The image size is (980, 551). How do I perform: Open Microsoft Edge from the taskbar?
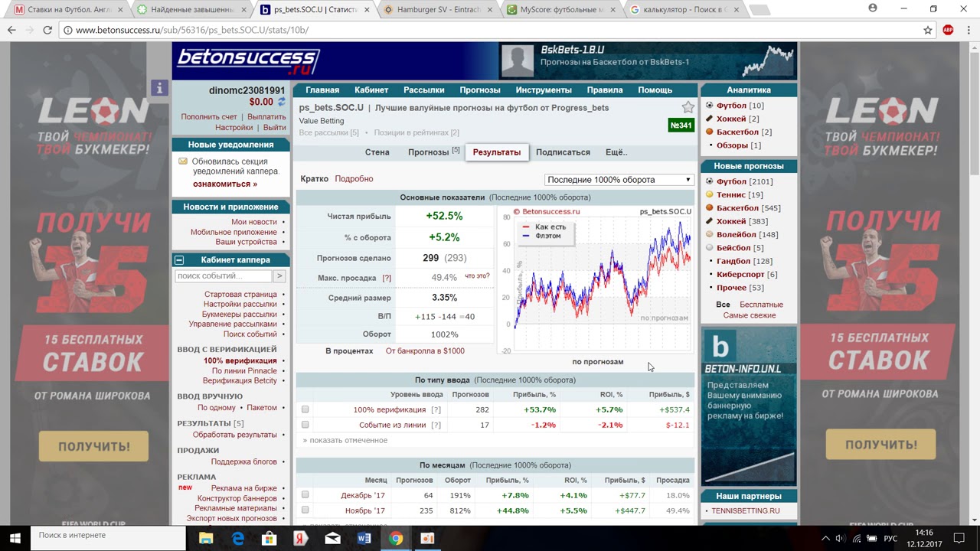237,538
